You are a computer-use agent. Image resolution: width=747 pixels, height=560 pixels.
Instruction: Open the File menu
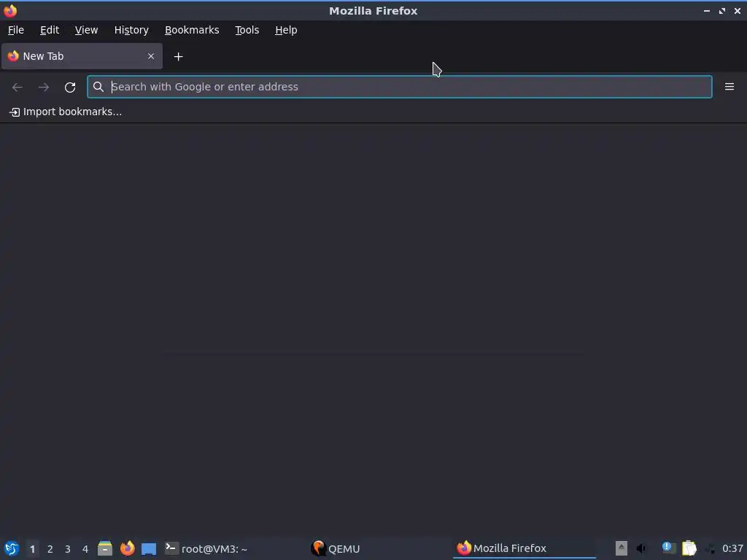16,30
